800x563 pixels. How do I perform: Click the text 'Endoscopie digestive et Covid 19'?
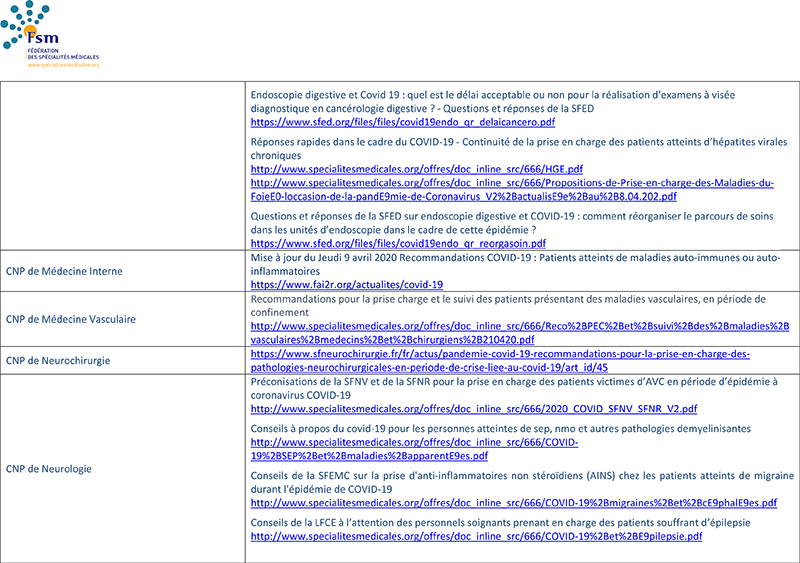(x=325, y=94)
